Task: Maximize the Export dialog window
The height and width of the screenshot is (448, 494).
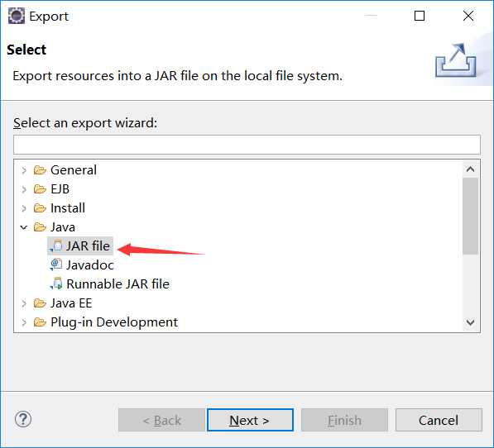Action: [420, 16]
